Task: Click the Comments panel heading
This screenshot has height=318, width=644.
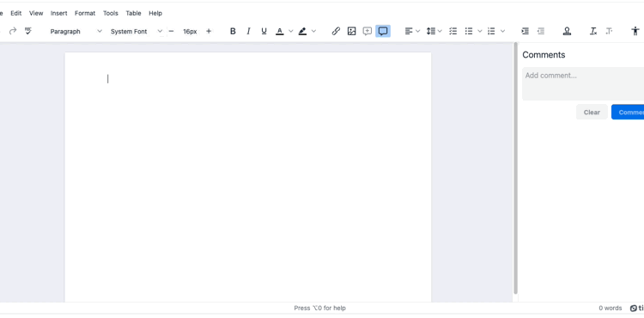Action: pos(544,55)
